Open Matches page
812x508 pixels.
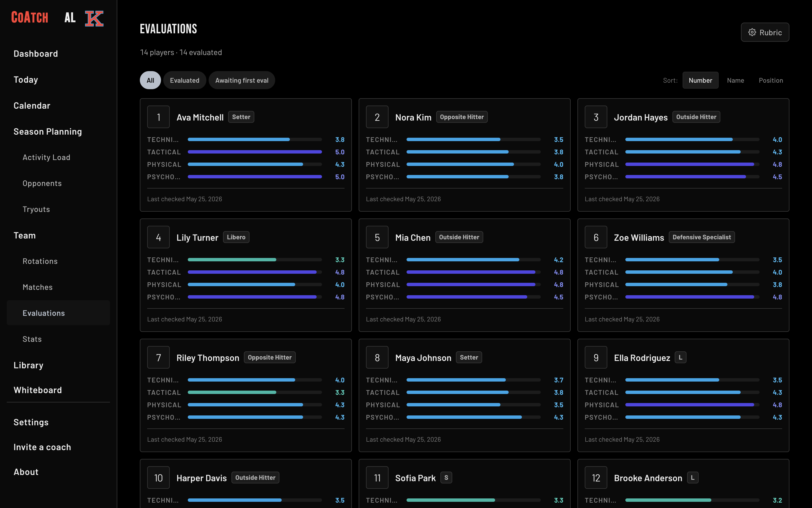click(58, 287)
